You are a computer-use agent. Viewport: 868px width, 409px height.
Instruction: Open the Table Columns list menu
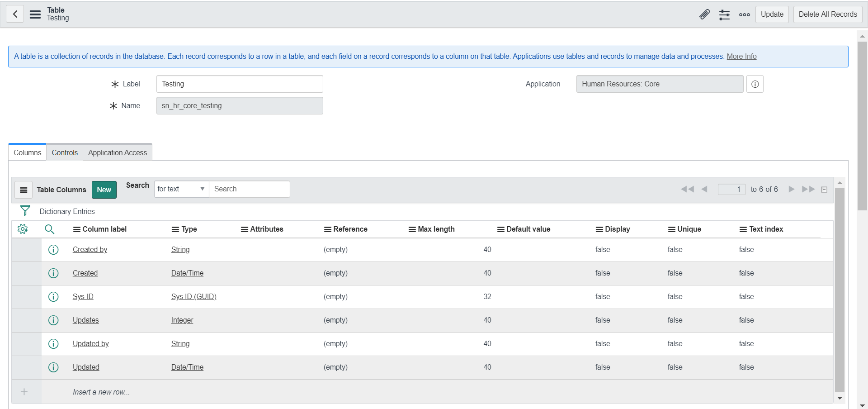click(x=24, y=190)
